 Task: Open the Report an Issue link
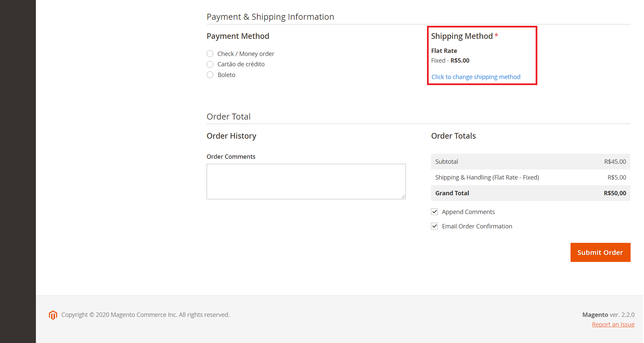tap(613, 324)
